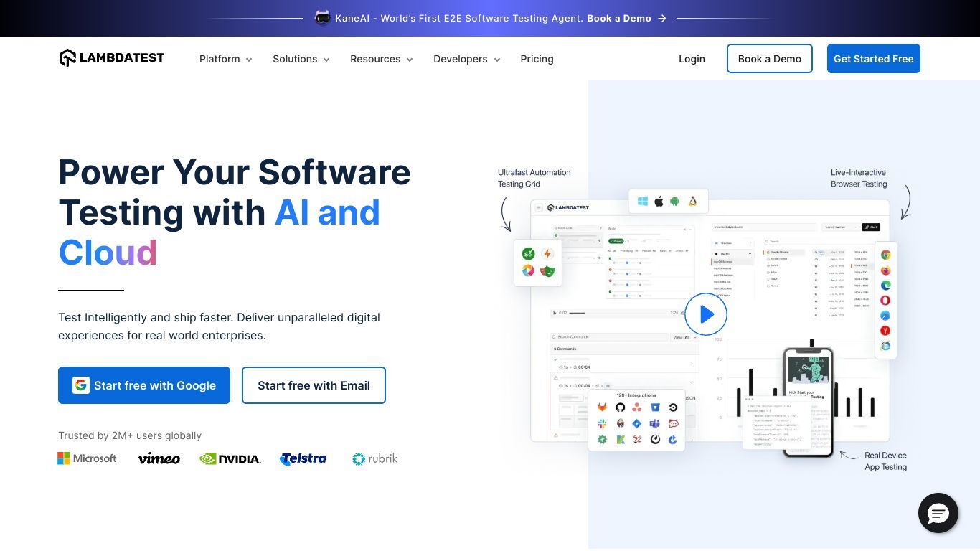Click "Real Device App Testing" label

[885, 461]
